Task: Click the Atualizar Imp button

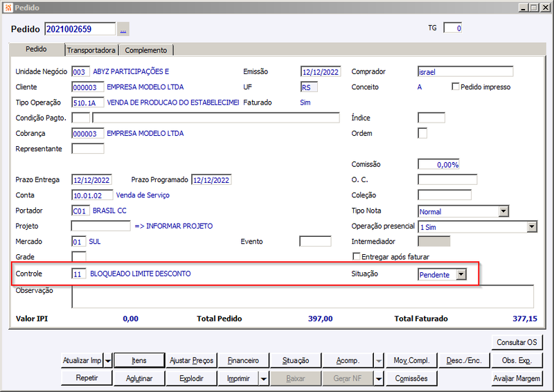Action: pyautogui.click(x=82, y=361)
